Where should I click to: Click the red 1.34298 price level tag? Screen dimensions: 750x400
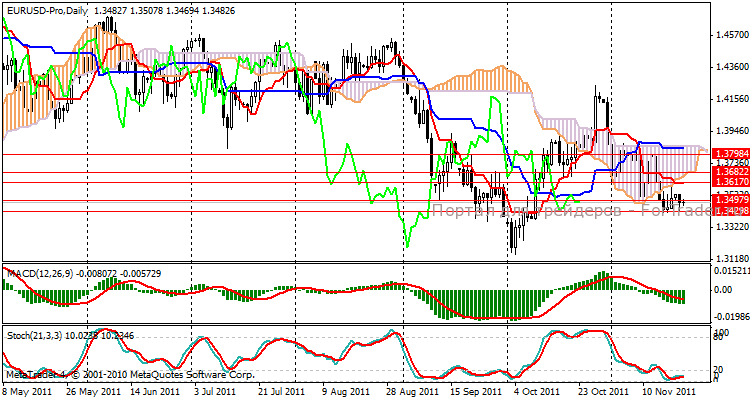[728, 211]
